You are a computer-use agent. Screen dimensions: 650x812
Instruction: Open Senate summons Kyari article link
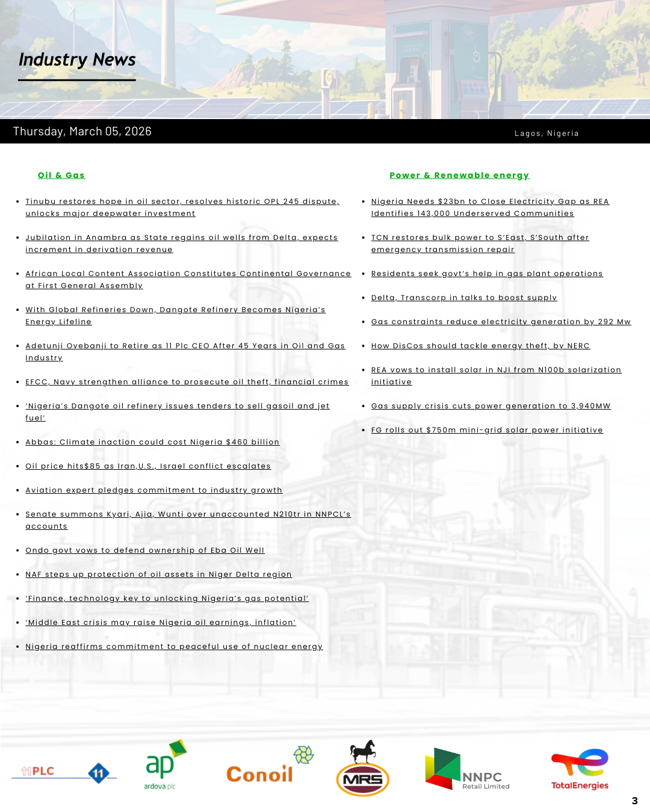[x=188, y=514]
